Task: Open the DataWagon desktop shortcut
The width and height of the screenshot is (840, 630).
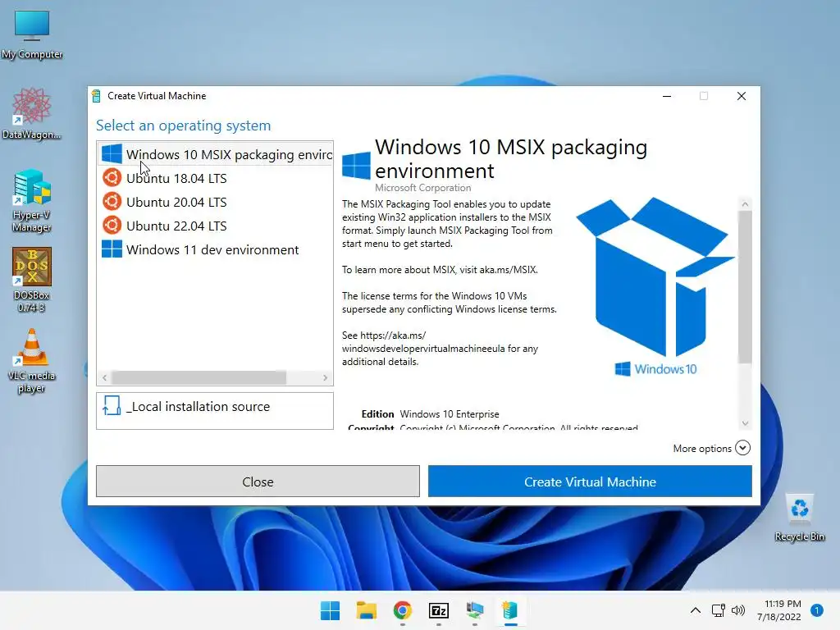Action: pos(32,113)
